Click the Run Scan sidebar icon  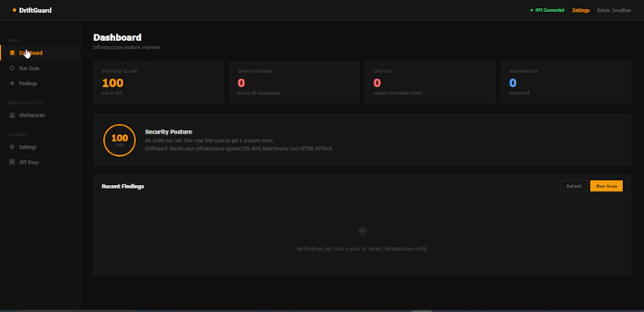tap(12, 68)
